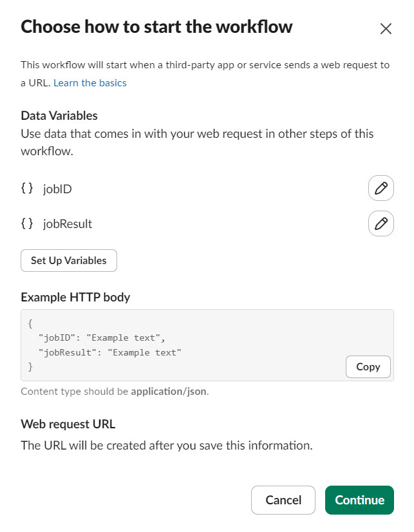
Task: Cancel the workflow setup
Action: (283, 500)
